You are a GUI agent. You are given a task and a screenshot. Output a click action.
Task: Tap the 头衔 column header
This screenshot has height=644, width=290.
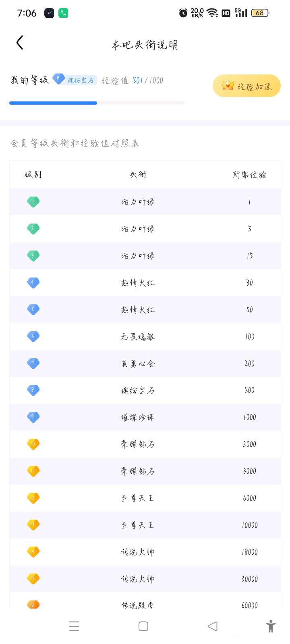pyautogui.click(x=138, y=174)
